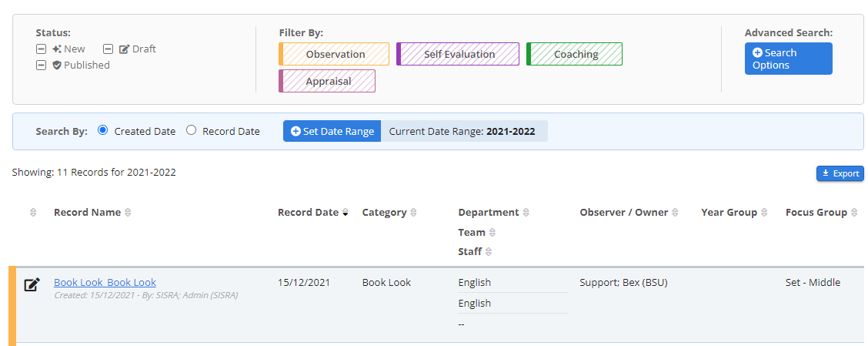Expand the Advanced Search Options

pyautogui.click(x=788, y=59)
